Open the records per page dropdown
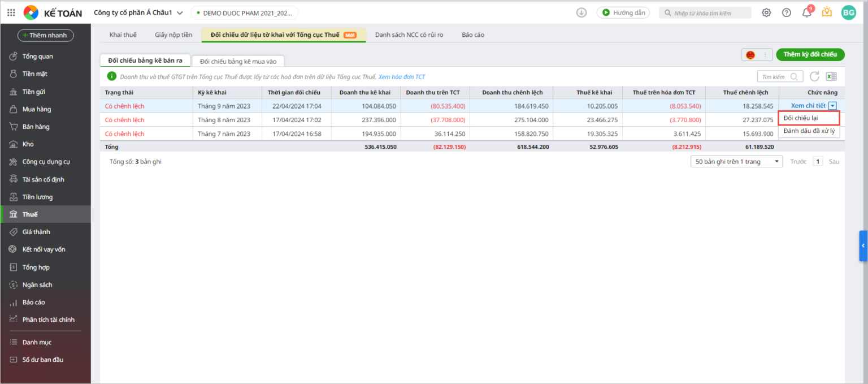This screenshot has width=868, height=384. tap(736, 162)
